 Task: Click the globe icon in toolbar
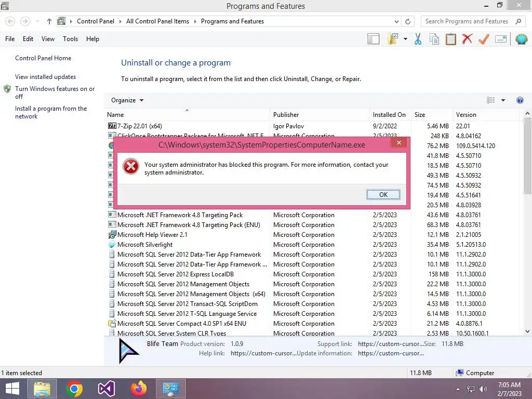[x=521, y=39]
